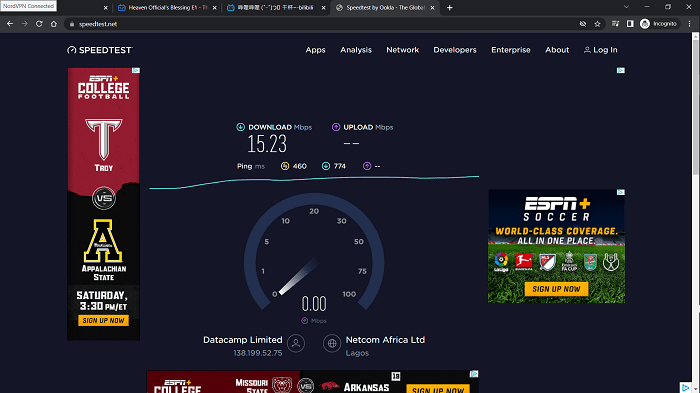Reload the speedtest.net page
Screen dimensions: 700x393
(39, 24)
